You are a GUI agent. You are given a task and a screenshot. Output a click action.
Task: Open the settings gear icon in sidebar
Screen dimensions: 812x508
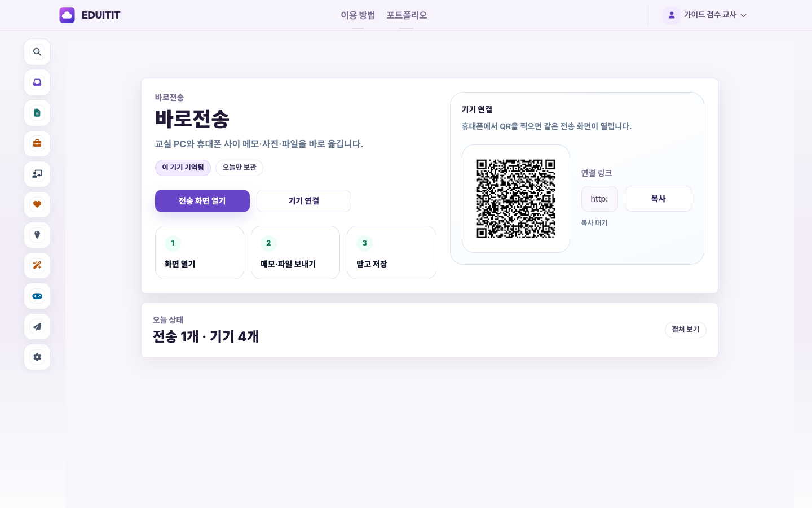[37, 357]
